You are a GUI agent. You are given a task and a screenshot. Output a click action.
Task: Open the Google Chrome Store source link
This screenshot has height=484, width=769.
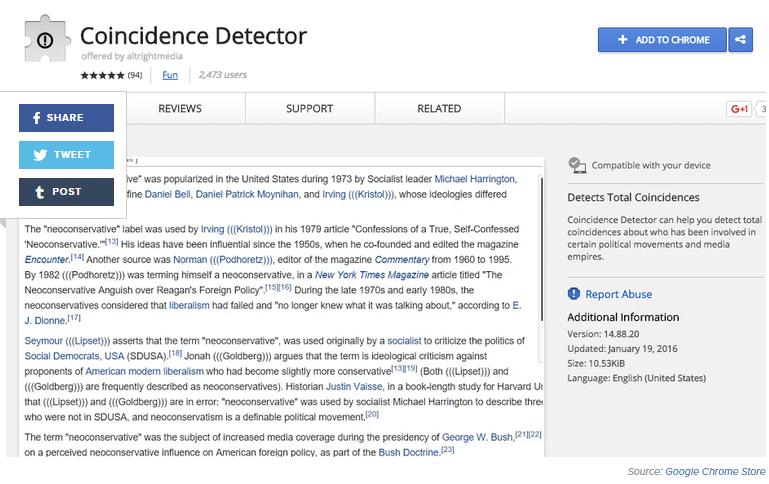tap(715, 472)
